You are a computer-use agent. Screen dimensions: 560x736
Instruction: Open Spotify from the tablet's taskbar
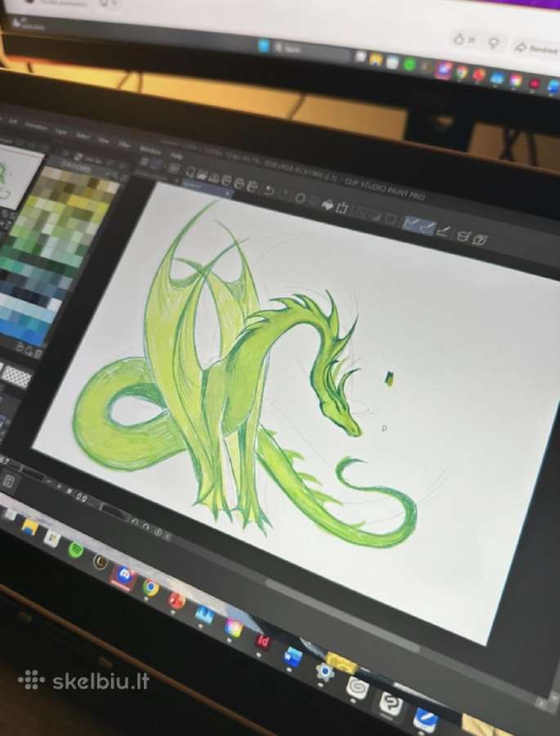coord(75,550)
